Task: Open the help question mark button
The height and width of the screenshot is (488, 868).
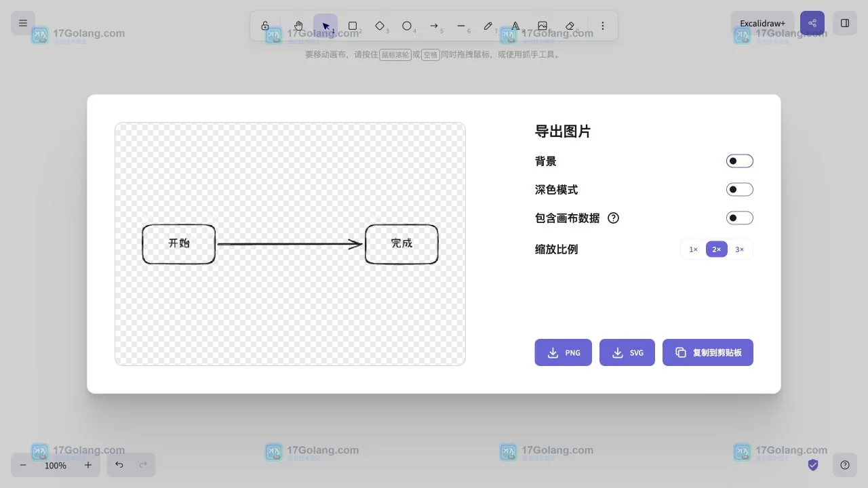Action: [845, 465]
